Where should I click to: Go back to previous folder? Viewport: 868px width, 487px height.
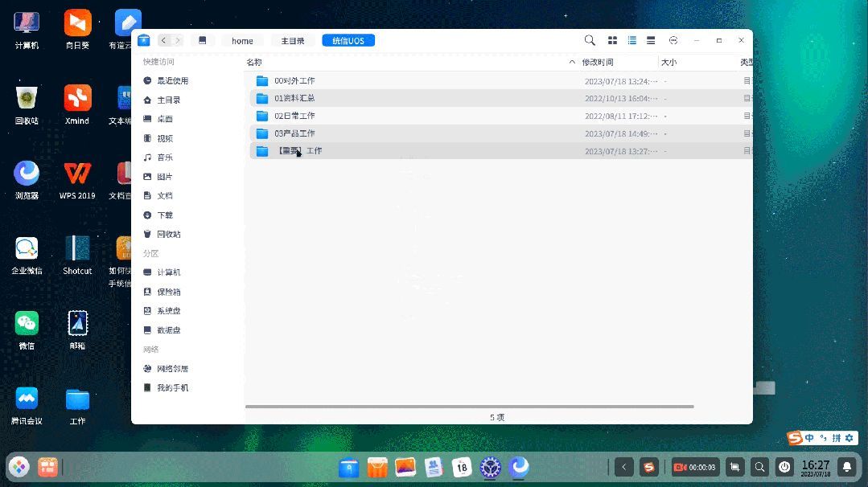163,40
